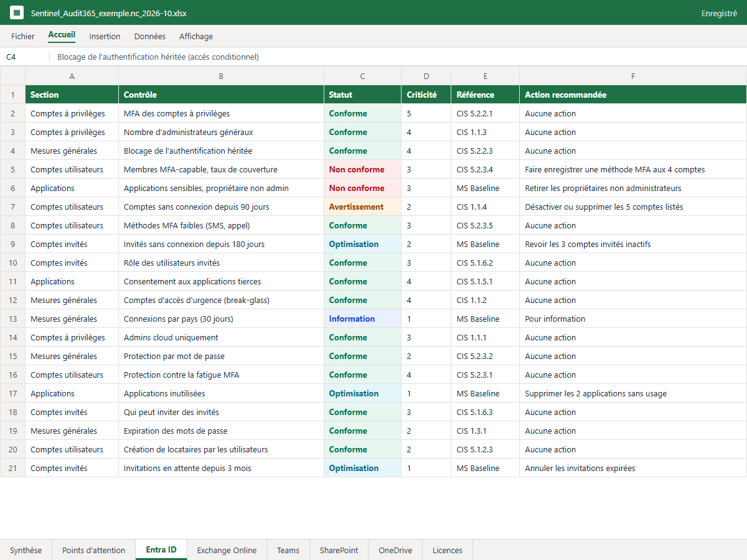Switch to the Exchange Online sheet

(227, 550)
